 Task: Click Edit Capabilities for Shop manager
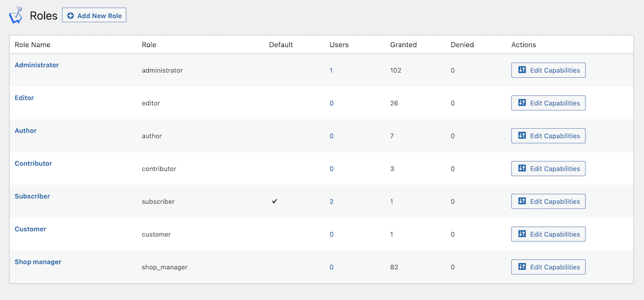[x=548, y=267]
